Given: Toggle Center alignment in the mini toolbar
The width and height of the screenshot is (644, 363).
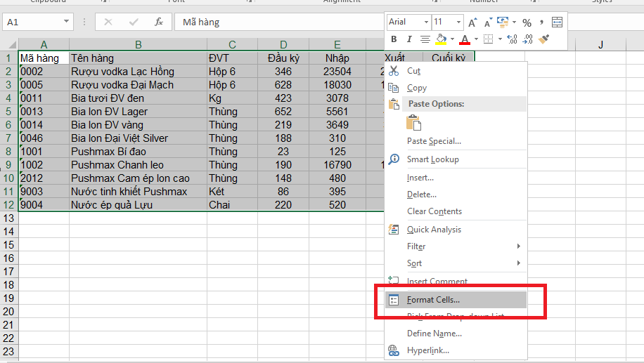Looking at the screenshot, I should [x=425, y=39].
